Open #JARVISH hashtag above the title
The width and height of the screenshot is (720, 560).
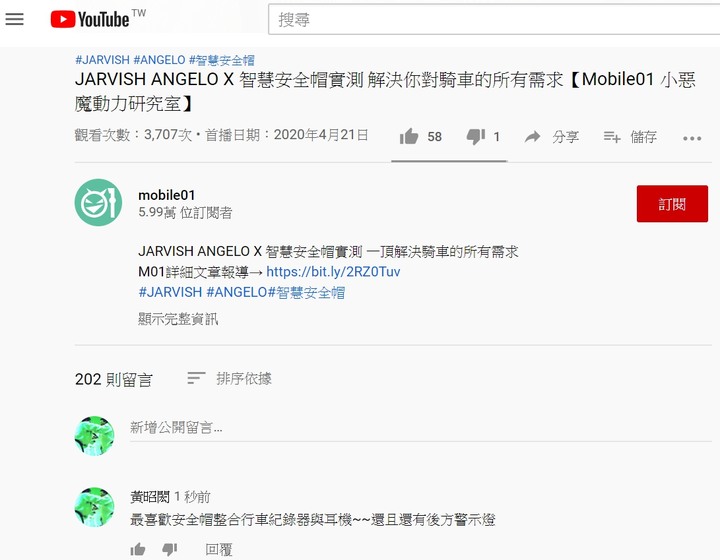coord(102,60)
